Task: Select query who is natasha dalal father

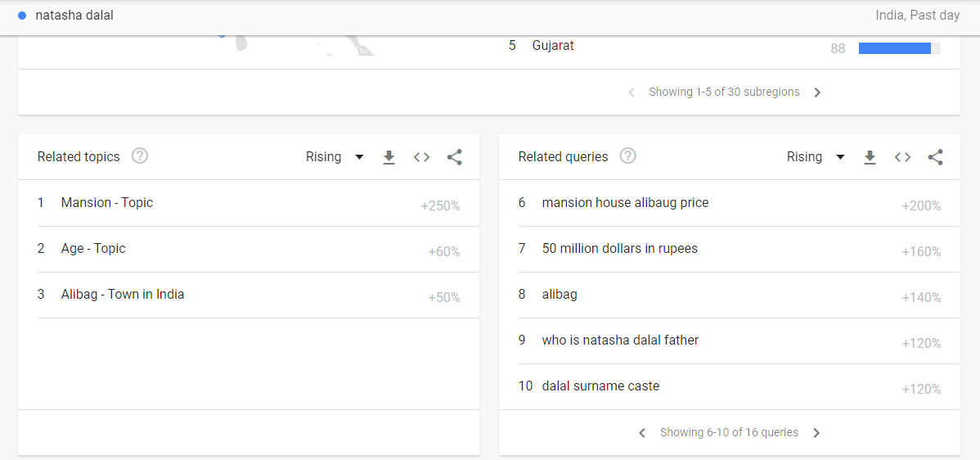Action: pos(620,340)
